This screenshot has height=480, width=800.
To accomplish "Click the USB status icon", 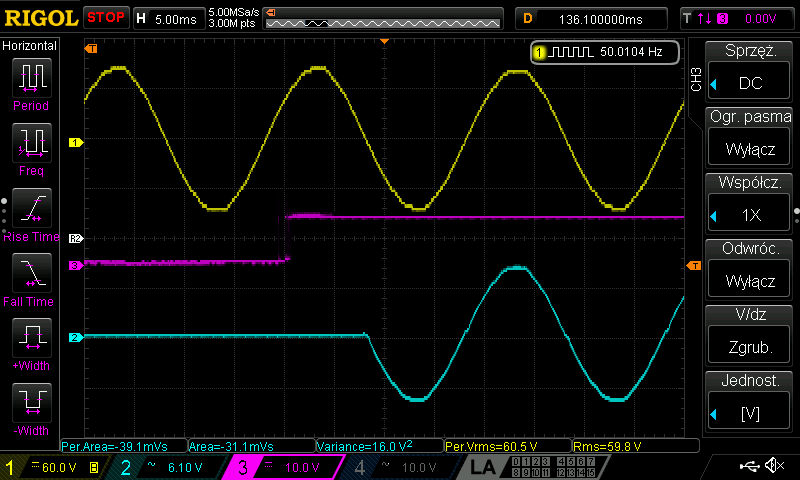I will [748, 466].
